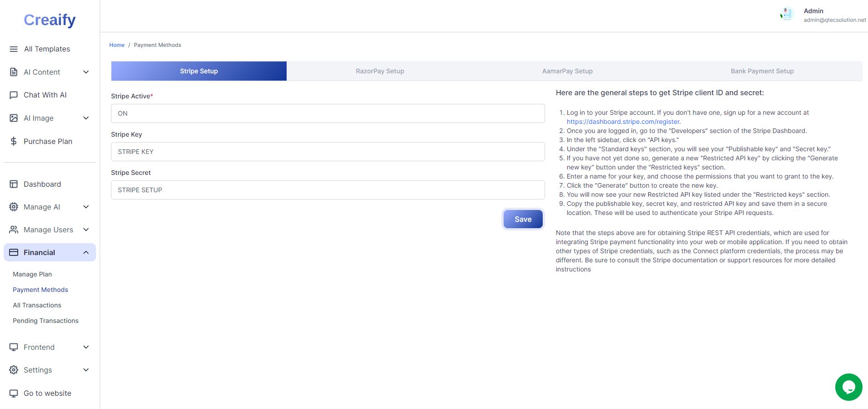The width and height of the screenshot is (868, 409).
Task: Open Manage Plan submenu item
Action: coord(32,274)
